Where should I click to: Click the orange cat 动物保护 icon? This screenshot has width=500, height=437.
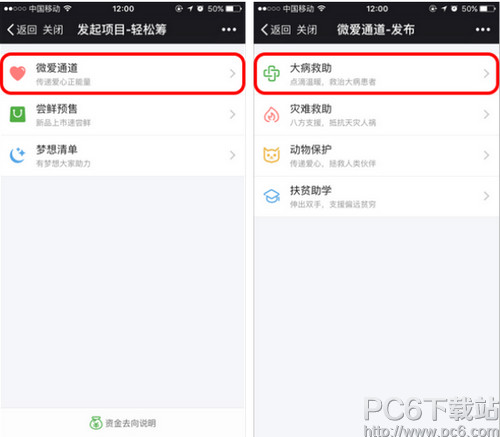272,155
